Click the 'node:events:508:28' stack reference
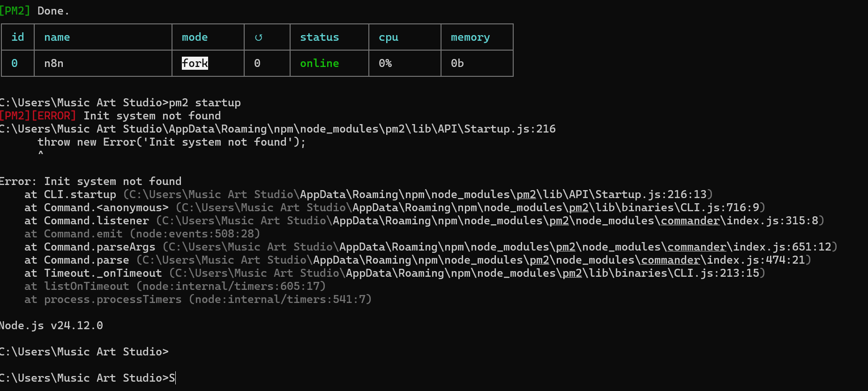This screenshot has height=391, width=868. click(195, 234)
